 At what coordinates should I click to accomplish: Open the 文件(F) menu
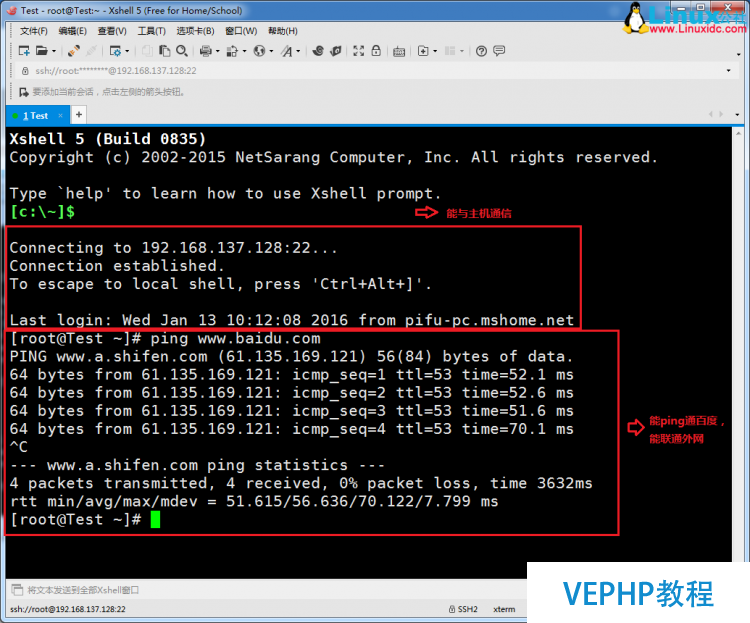(x=33, y=31)
